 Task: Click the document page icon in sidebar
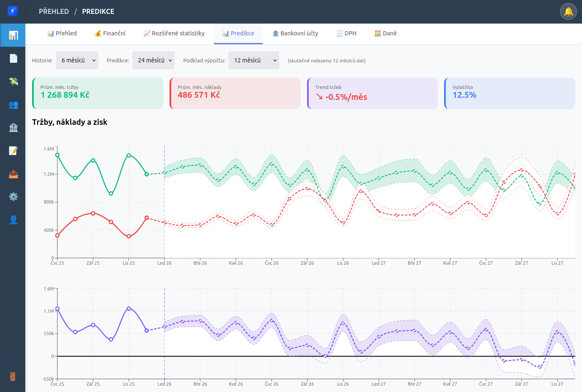tap(13, 58)
